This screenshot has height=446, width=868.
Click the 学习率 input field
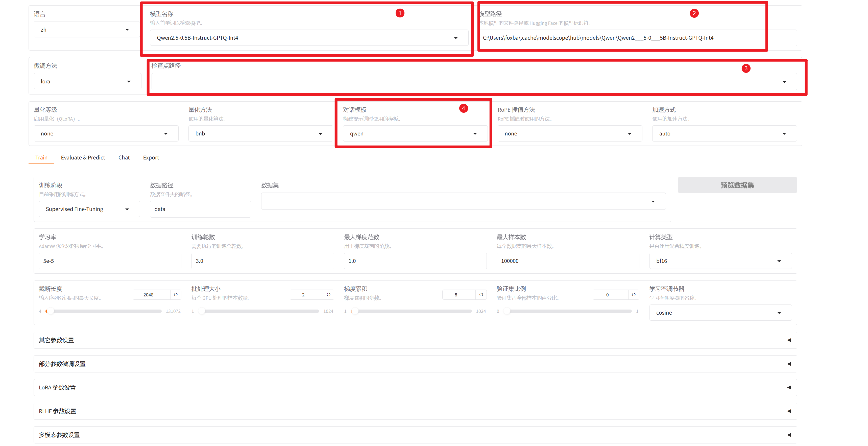(x=110, y=261)
